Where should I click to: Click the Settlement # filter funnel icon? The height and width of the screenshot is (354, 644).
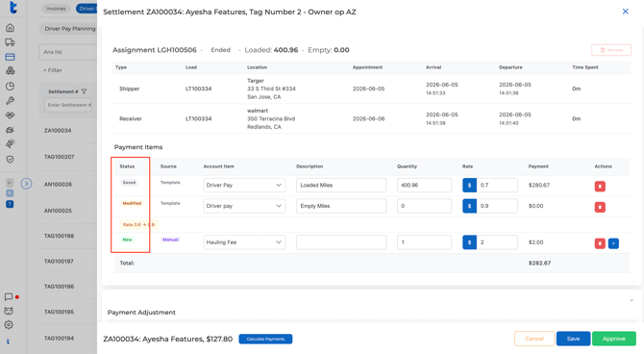[x=84, y=91]
